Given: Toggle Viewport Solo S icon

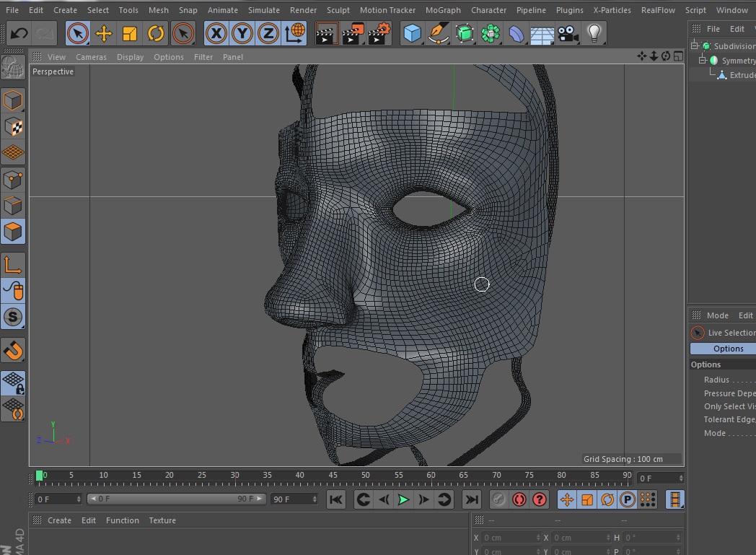Looking at the screenshot, I should (x=13, y=317).
